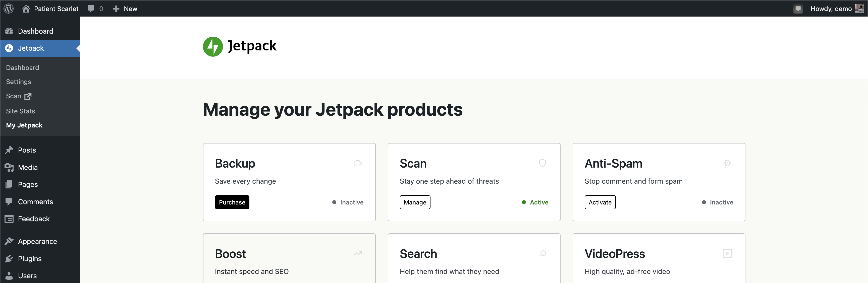The height and width of the screenshot is (283, 868).
Task: Click the Dashboard gauge icon in sidebar
Action: coord(9,31)
